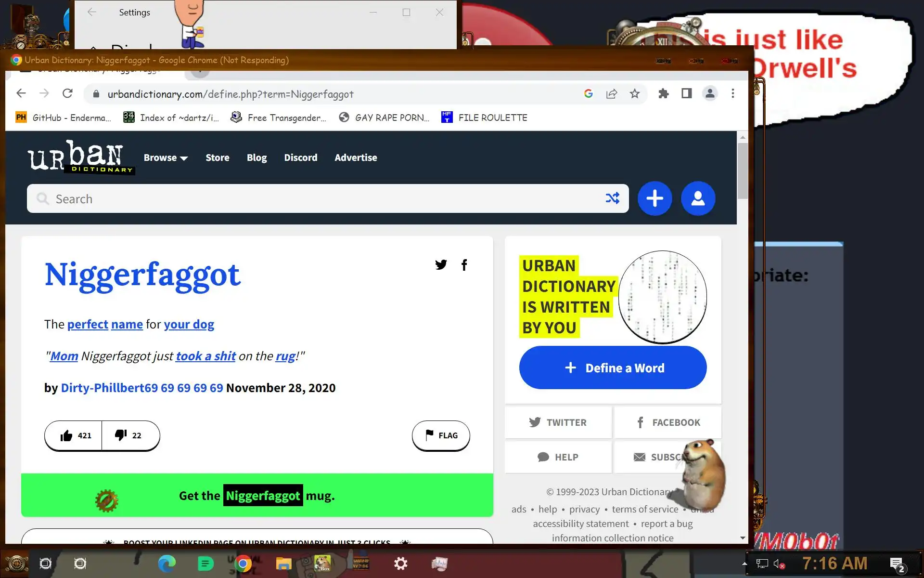This screenshot has width=924, height=578.
Task: Open Chrome side panel icon
Action: tap(687, 93)
